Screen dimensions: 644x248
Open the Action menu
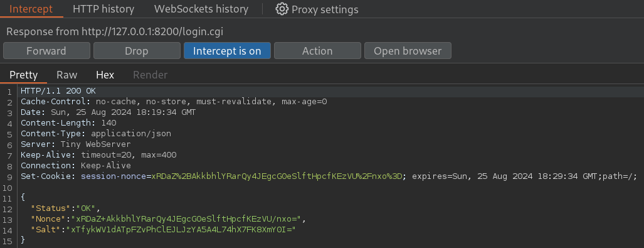click(x=317, y=51)
